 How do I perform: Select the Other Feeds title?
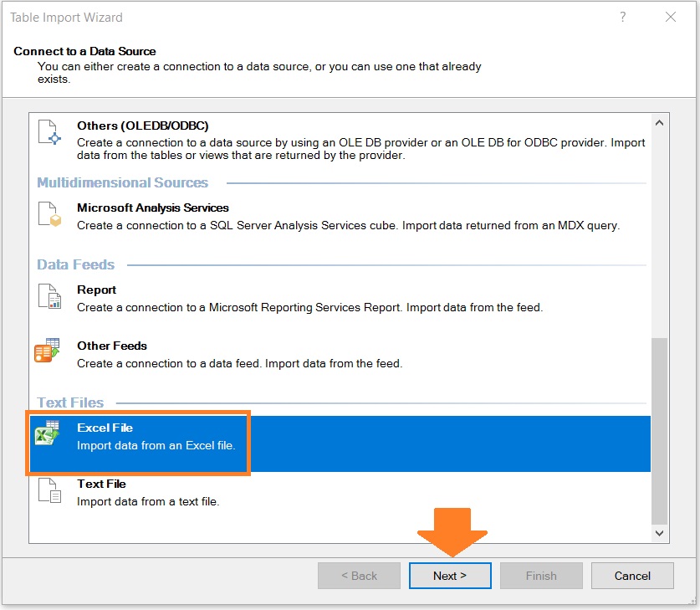(x=112, y=346)
